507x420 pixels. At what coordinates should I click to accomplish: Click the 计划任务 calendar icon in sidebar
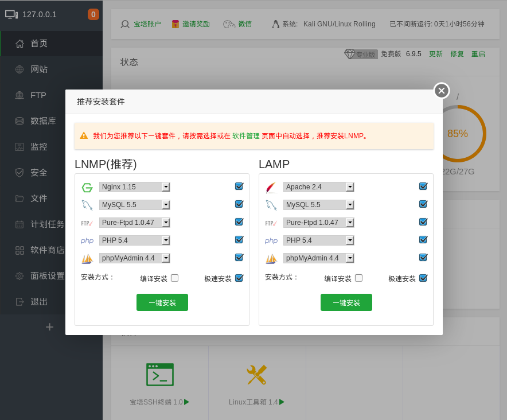19,224
